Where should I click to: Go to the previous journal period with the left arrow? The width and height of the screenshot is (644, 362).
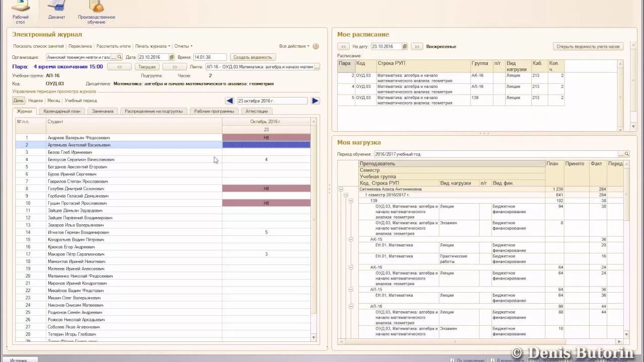pos(229,101)
